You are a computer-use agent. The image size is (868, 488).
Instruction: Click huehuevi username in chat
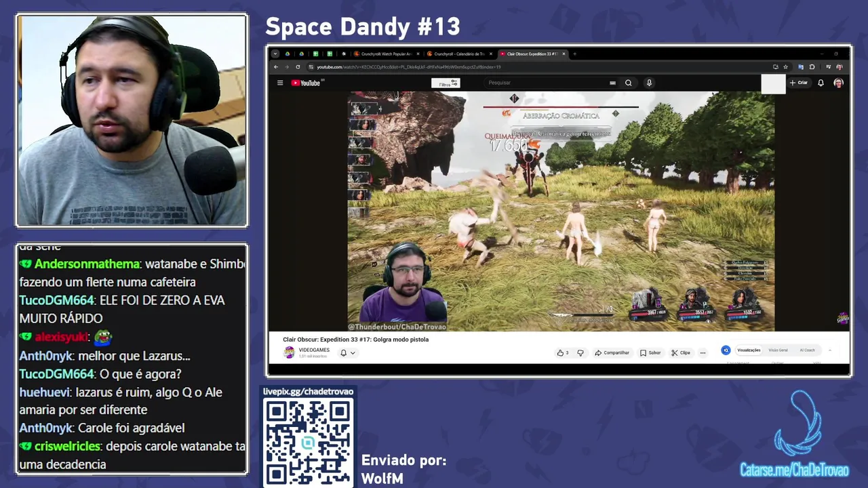coord(44,392)
